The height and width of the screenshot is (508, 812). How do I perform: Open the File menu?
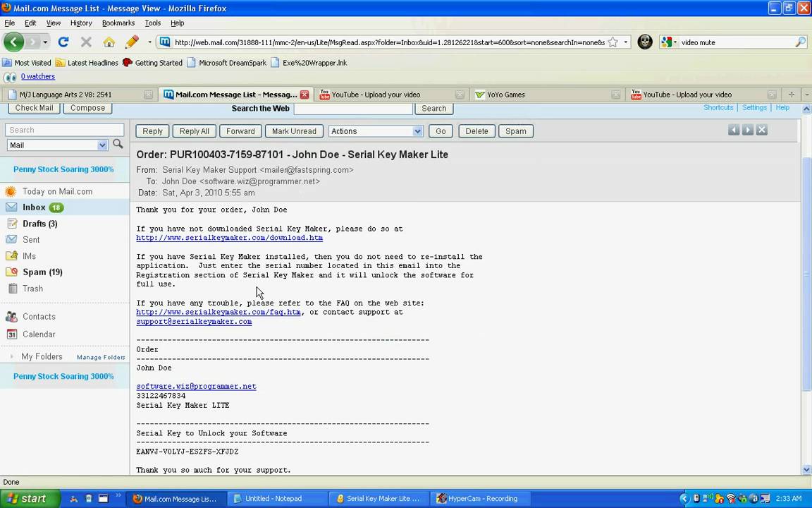point(9,23)
